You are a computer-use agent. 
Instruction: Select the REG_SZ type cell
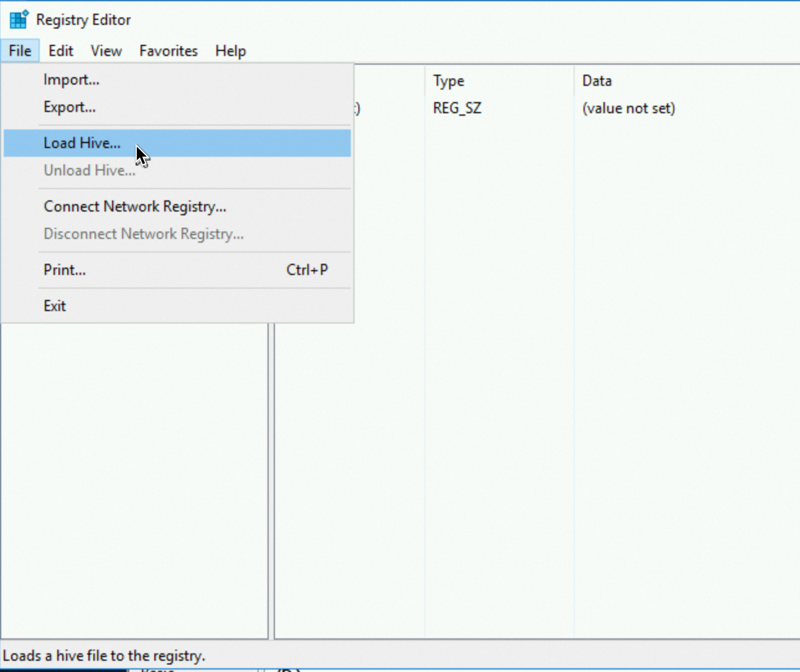pyautogui.click(x=457, y=108)
